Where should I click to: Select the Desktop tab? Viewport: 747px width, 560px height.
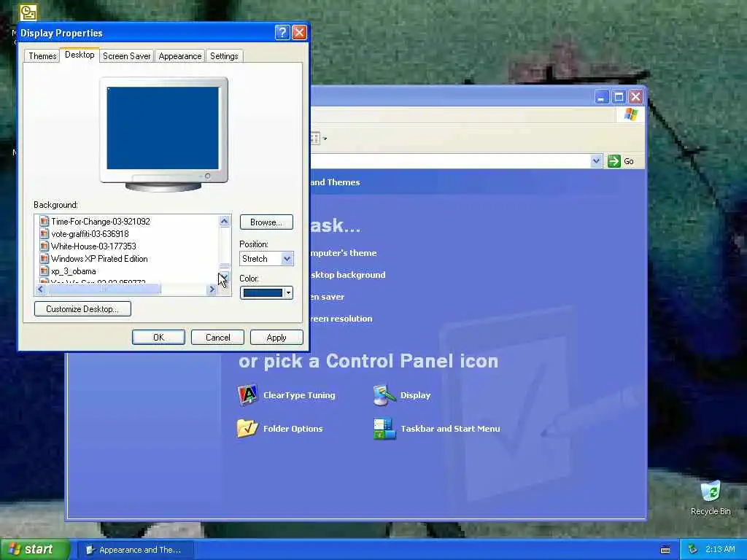coord(80,55)
